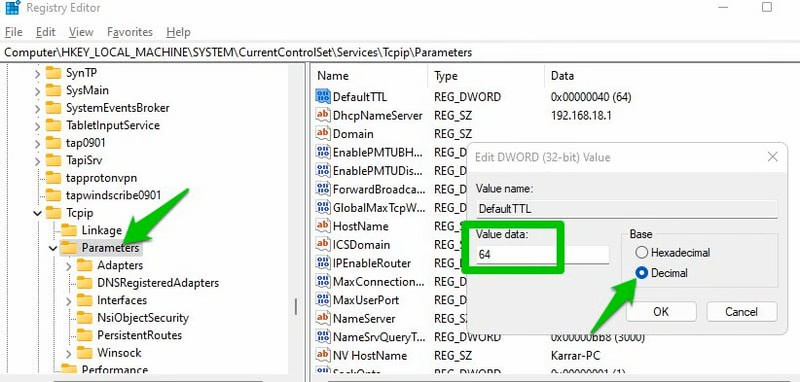
Task: Click the HostName string icon
Action: [x=323, y=226]
